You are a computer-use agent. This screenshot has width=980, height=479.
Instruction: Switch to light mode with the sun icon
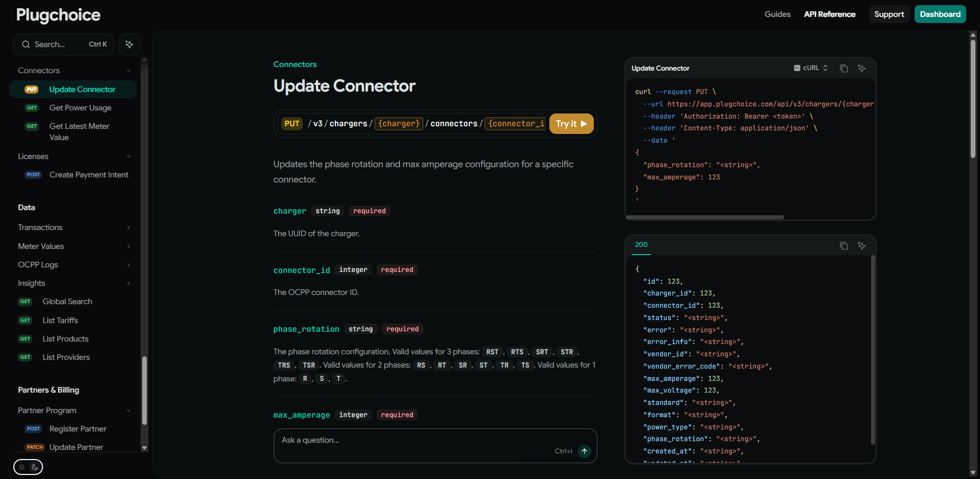click(x=21, y=467)
